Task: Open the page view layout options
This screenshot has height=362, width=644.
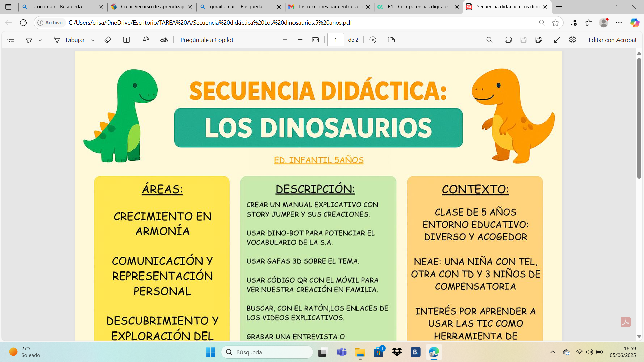Action: click(391, 40)
